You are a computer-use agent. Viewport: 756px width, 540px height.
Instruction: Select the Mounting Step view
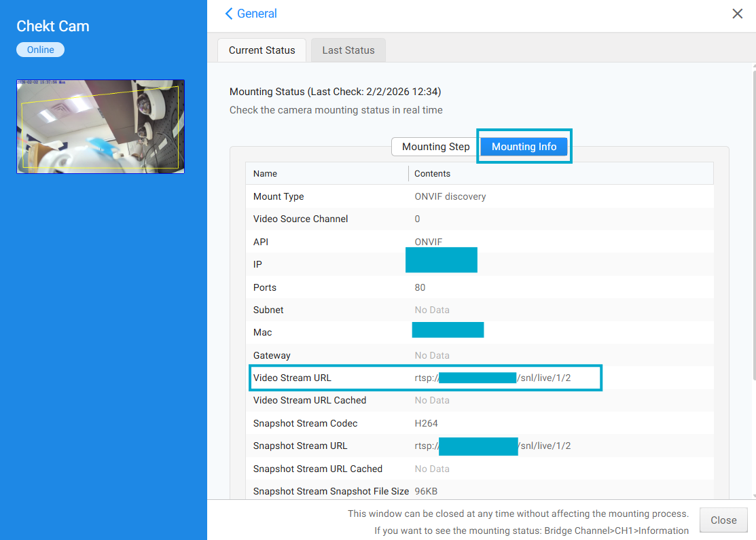[x=435, y=147]
